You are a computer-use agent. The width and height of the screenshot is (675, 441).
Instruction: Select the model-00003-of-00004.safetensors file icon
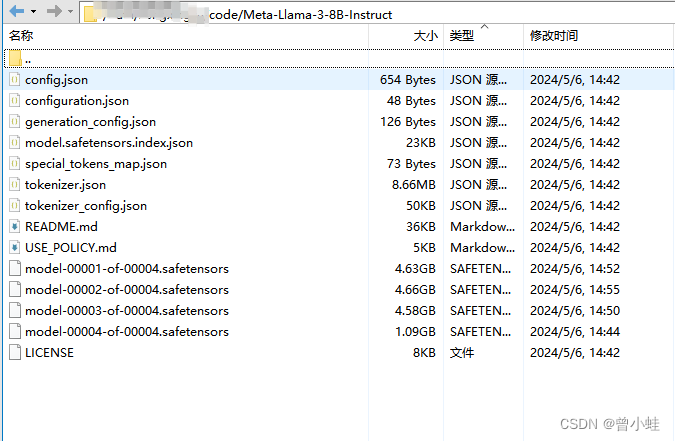(x=15, y=310)
